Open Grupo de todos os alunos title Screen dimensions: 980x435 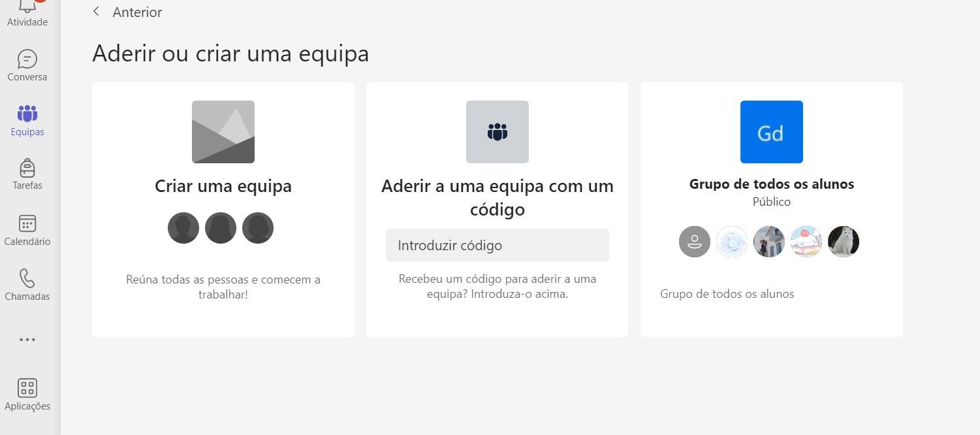(x=771, y=184)
